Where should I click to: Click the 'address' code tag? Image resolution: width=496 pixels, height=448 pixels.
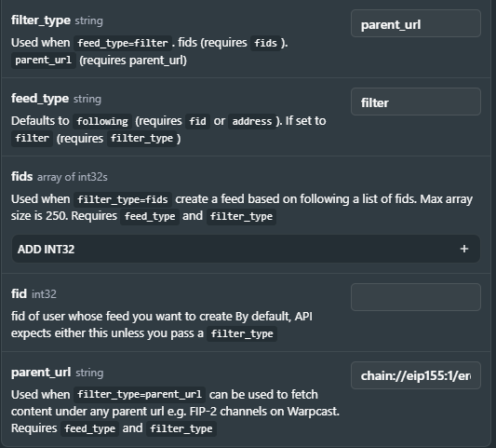[x=252, y=121]
